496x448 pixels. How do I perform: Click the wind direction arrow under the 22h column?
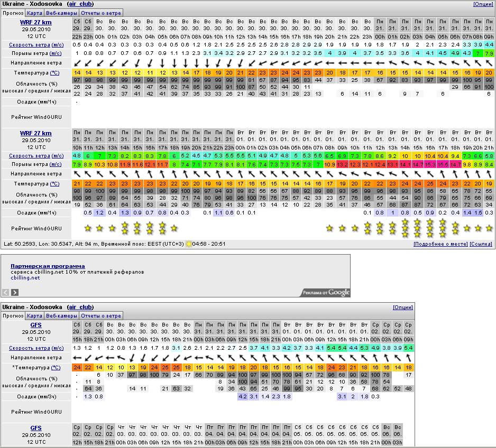(x=77, y=63)
